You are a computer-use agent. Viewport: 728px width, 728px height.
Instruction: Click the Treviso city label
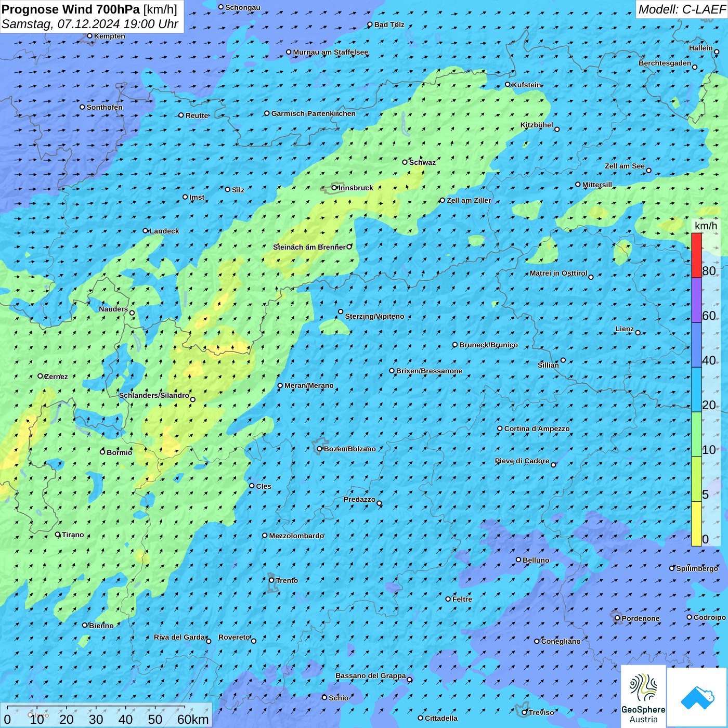click(x=541, y=712)
